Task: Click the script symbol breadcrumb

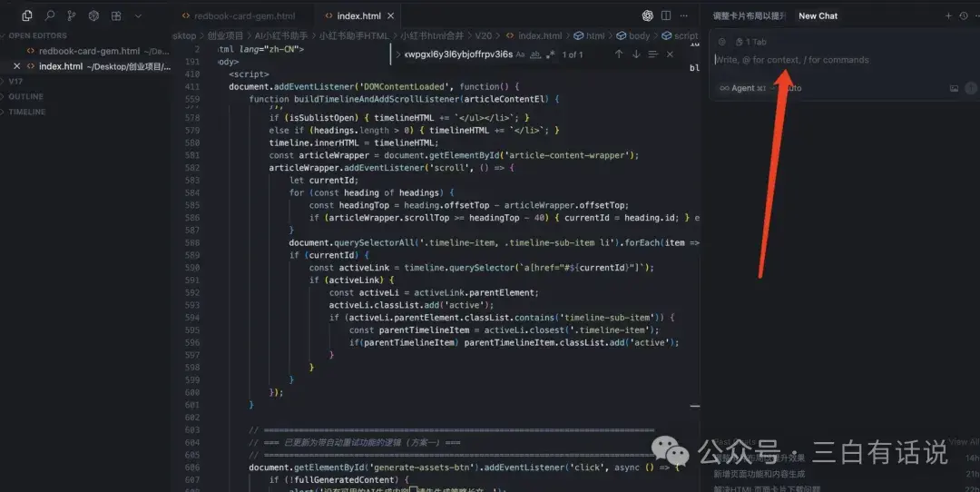Action: [680, 35]
